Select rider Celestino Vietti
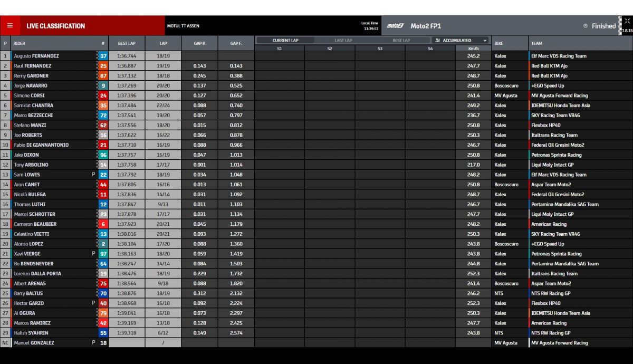 click(x=32, y=234)
